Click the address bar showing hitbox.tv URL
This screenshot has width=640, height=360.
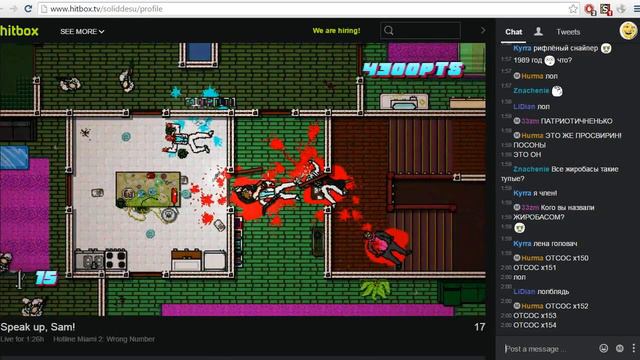(x=308, y=9)
